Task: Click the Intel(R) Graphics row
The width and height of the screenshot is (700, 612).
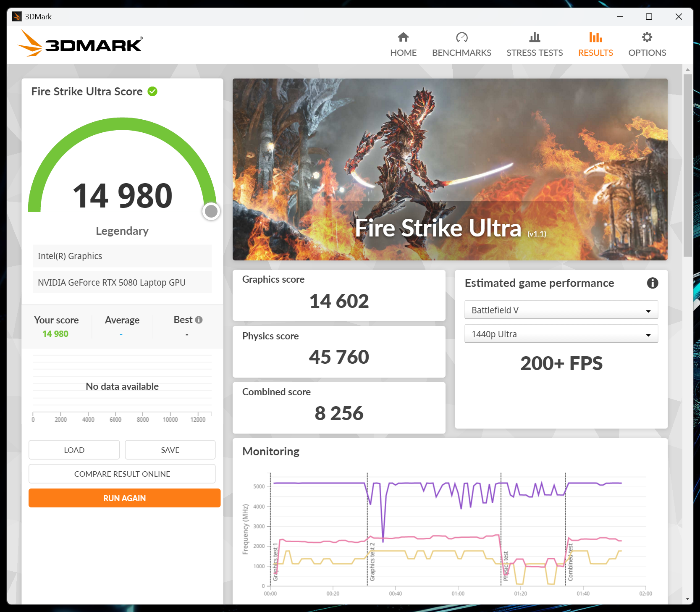Action: click(x=122, y=256)
